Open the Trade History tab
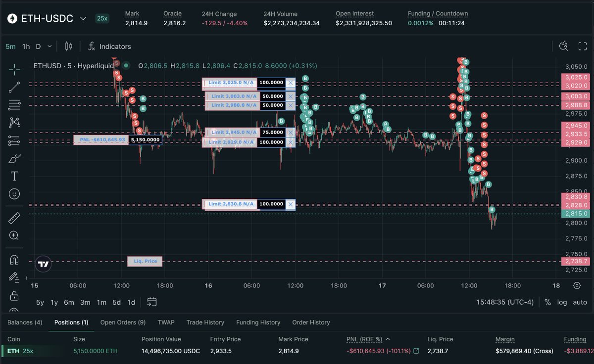 pyautogui.click(x=205, y=322)
